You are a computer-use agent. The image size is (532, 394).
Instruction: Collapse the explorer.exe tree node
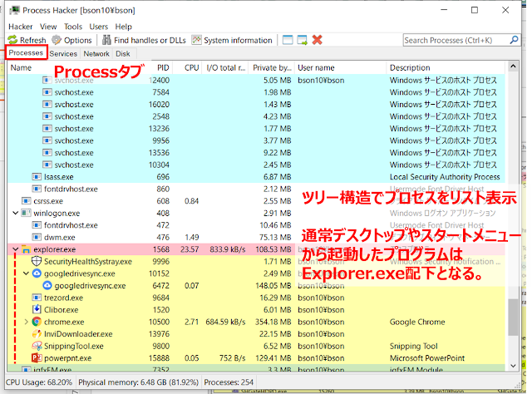(15, 249)
